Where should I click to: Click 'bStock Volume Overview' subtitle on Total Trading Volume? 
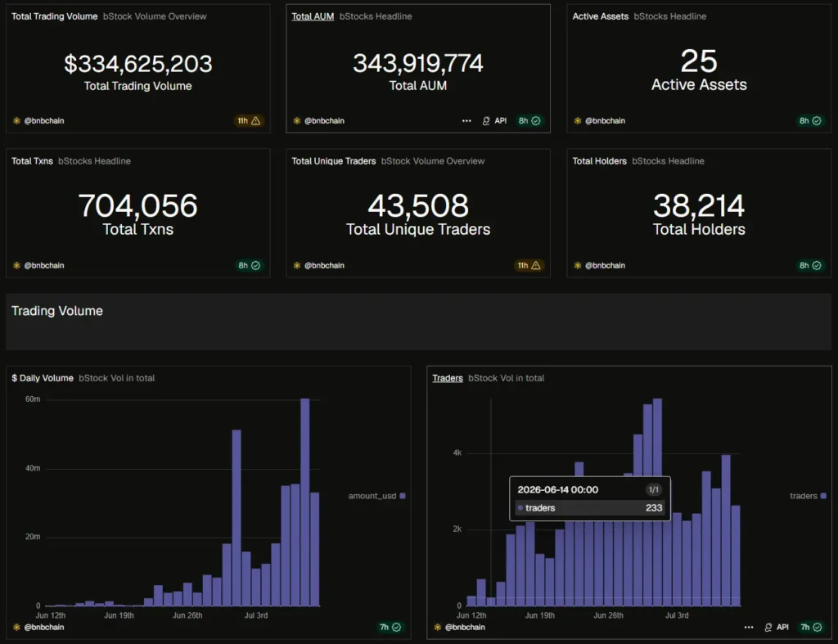point(155,16)
